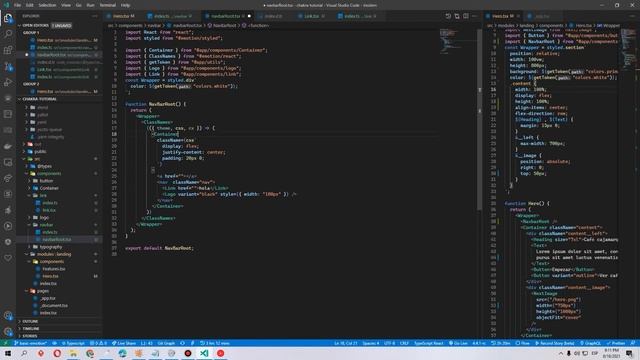Click the system tray clock

coord(611,353)
